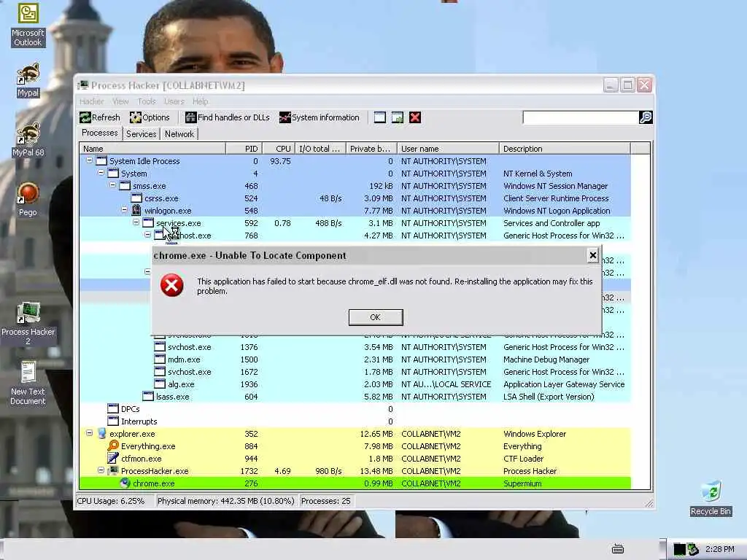Open the Mypal desktop shortcut
This screenshot has height=560, width=747.
(x=28, y=80)
